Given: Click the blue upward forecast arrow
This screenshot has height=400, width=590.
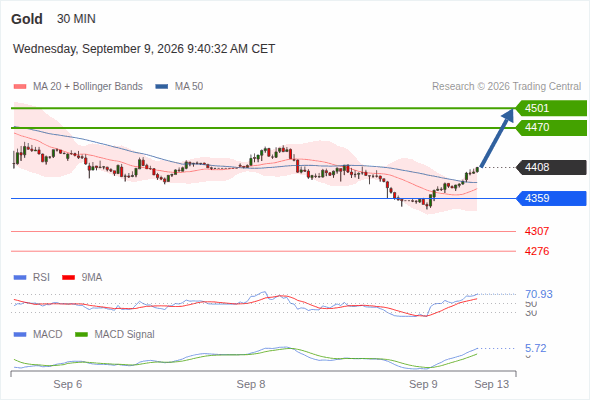Looking at the screenshot, I should coord(497,138).
